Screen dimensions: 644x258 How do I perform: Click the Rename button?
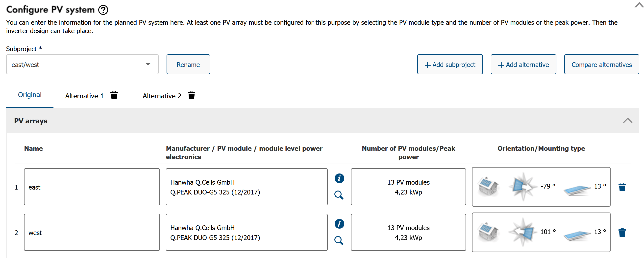188,64
